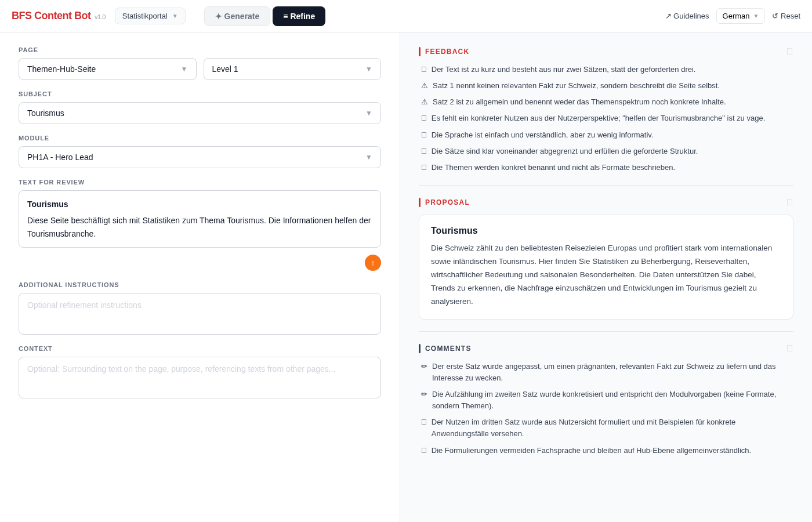Image resolution: width=812 pixels, height=522 pixels.
Task: Click the Reset button
Action: point(786,16)
